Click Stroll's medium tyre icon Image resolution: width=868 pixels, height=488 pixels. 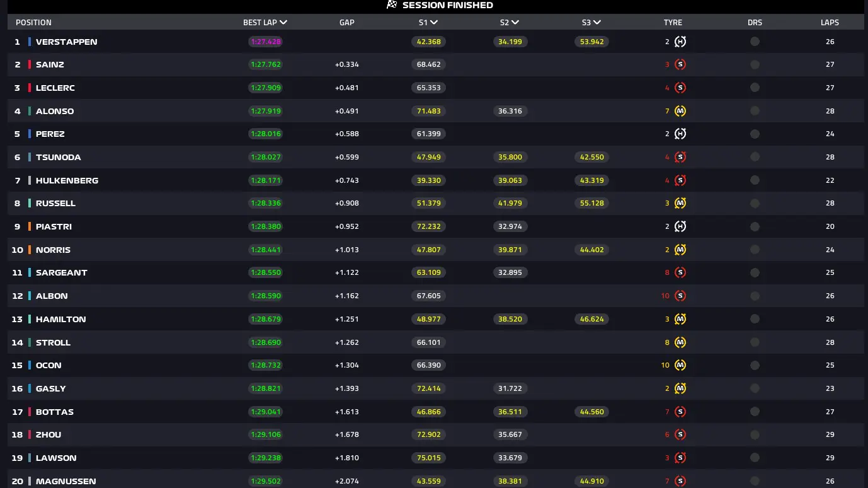pos(680,342)
